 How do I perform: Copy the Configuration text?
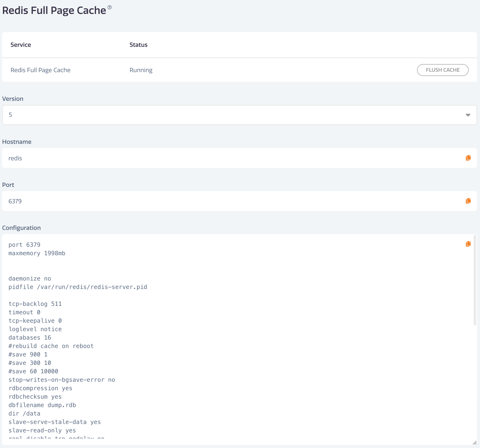468,244
